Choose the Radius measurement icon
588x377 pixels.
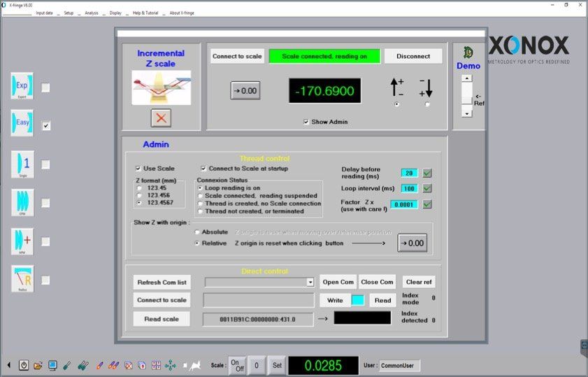tap(22, 279)
